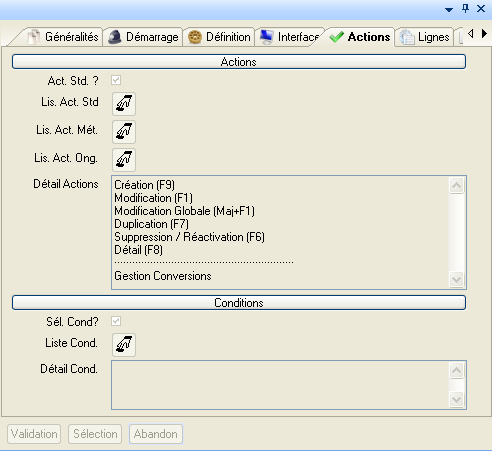Click the Interface tab monitor icon

pos(267,37)
